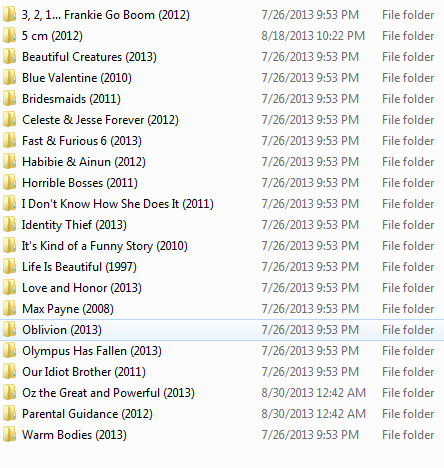Click the folder icon beside Oblivion (2013)
Screen dimensions: 444x468
coord(9,330)
